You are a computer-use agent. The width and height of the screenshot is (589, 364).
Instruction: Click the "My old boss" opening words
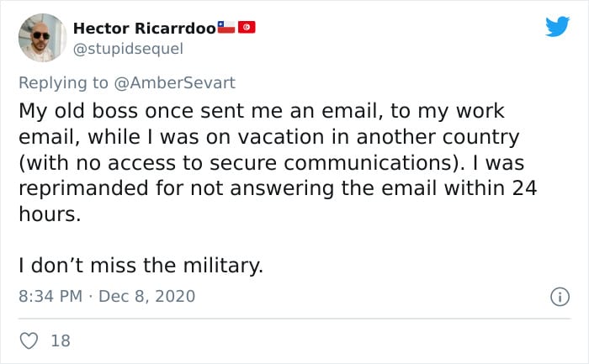click(x=72, y=111)
